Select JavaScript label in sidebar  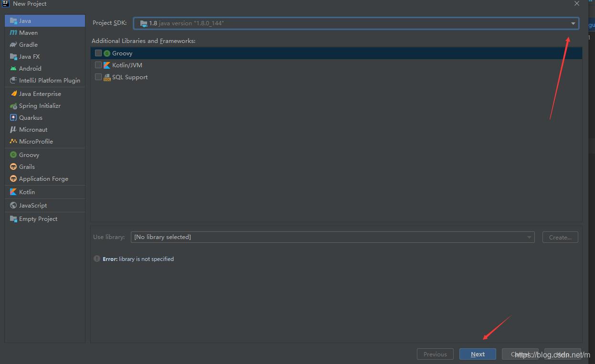tap(33, 206)
